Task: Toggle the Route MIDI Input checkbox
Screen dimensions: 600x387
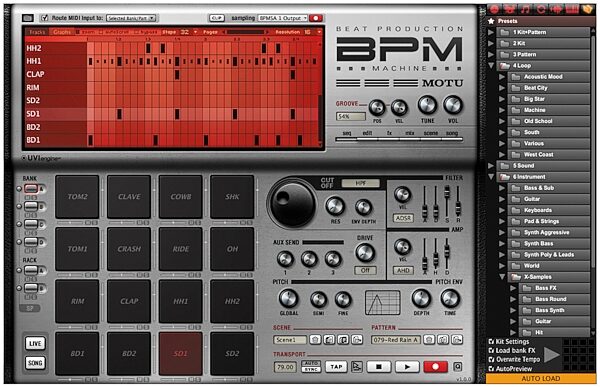Action: pos(45,18)
